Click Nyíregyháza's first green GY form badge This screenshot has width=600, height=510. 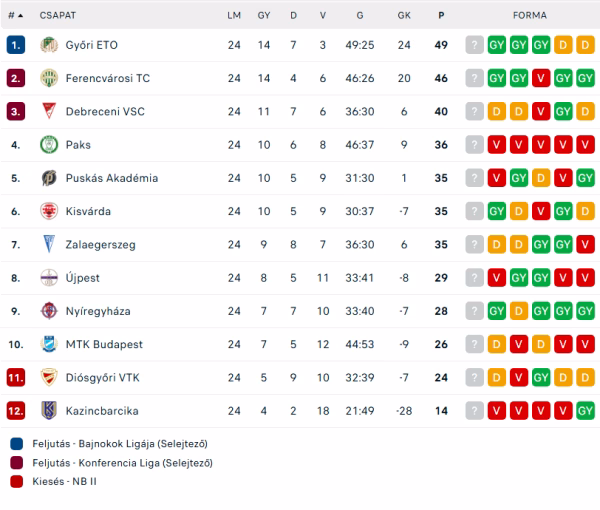pyautogui.click(x=496, y=311)
